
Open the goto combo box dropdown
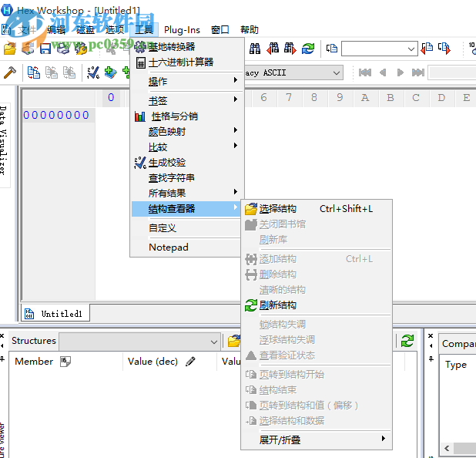411,49
